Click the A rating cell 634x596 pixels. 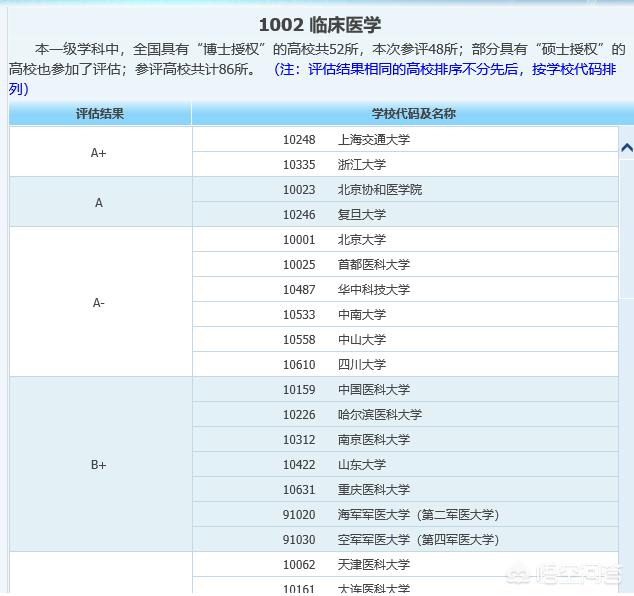coord(100,202)
